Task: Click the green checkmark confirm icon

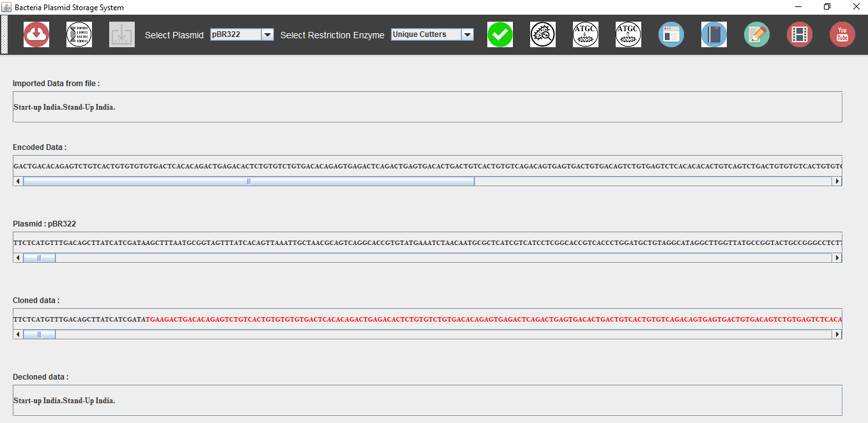Action: click(500, 34)
